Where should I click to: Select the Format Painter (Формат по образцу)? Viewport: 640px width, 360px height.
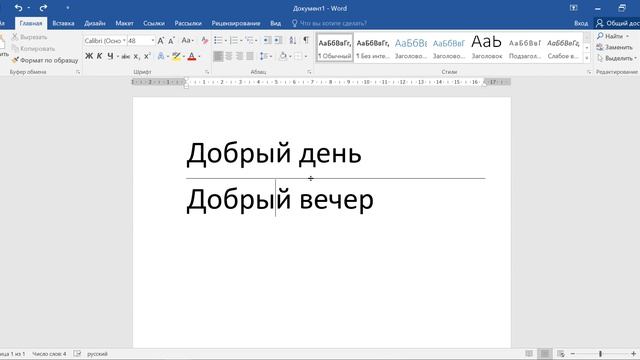click(x=44, y=60)
